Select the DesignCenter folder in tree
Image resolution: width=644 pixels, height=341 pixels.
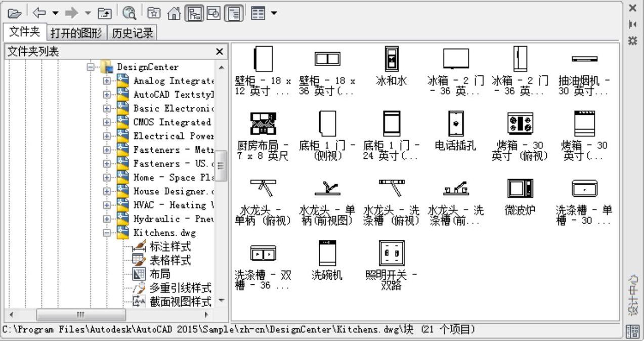coord(148,67)
